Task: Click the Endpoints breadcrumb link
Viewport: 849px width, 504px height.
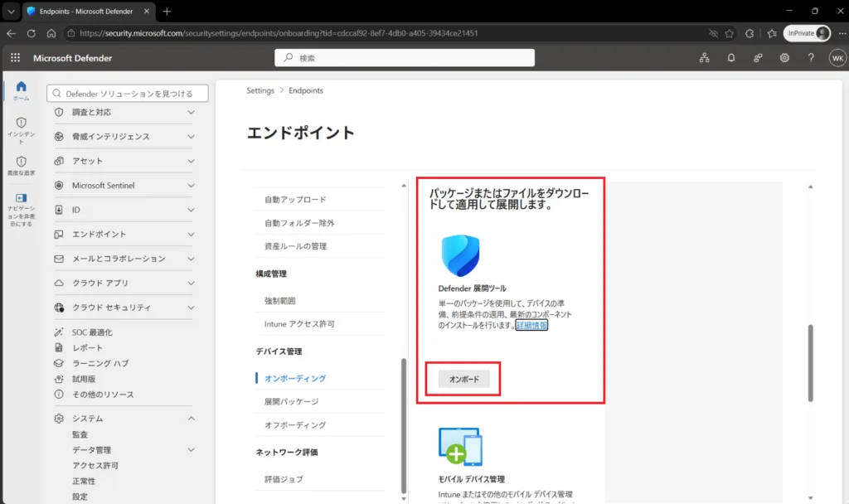Action: (306, 90)
